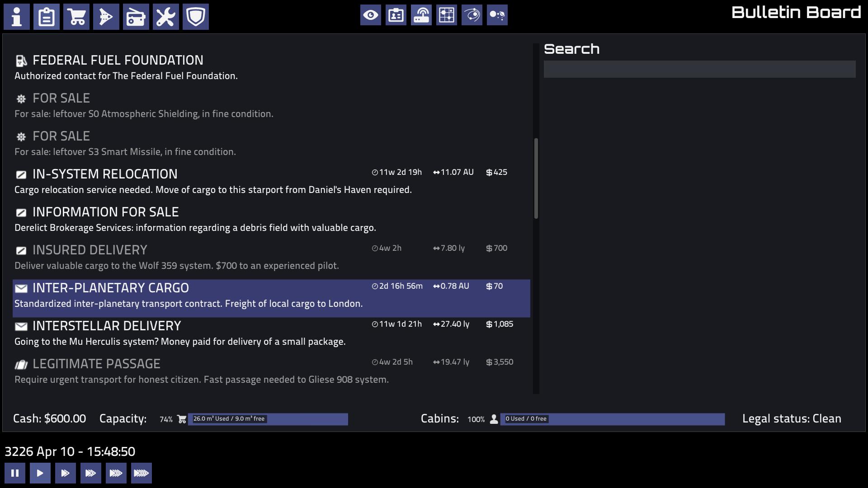Image resolution: width=868 pixels, height=488 pixels.
Task: Open the ship market icon
Action: (106, 17)
